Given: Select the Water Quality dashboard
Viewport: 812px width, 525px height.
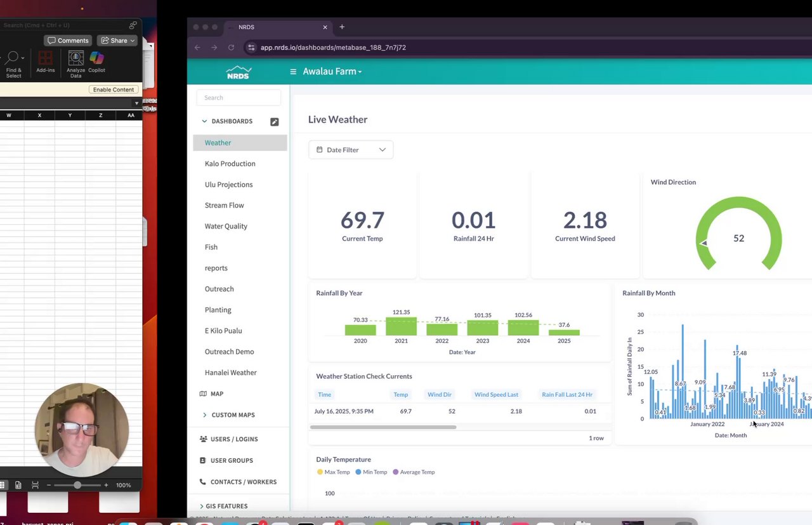Looking at the screenshot, I should [x=226, y=226].
